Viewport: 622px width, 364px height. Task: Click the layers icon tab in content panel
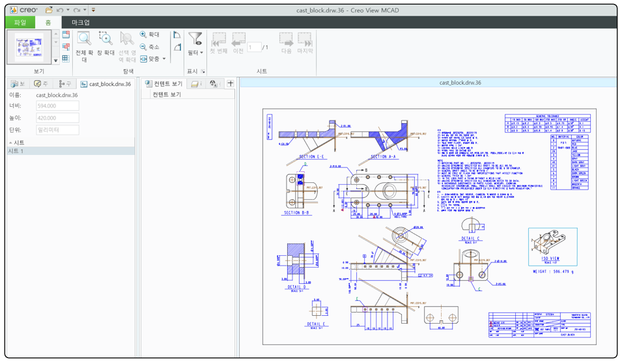196,83
